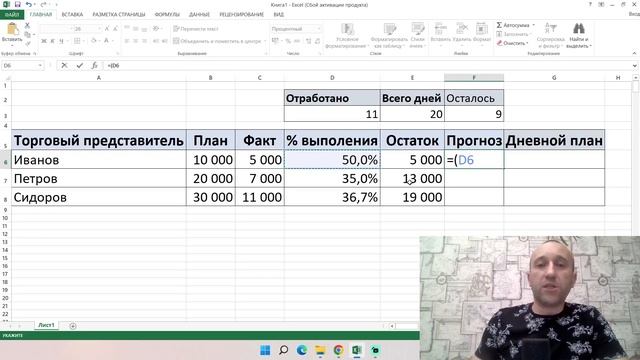The height and width of the screenshot is (360, 640).
Task: Click the Name Box showing D6
Action: pos(19,65)
